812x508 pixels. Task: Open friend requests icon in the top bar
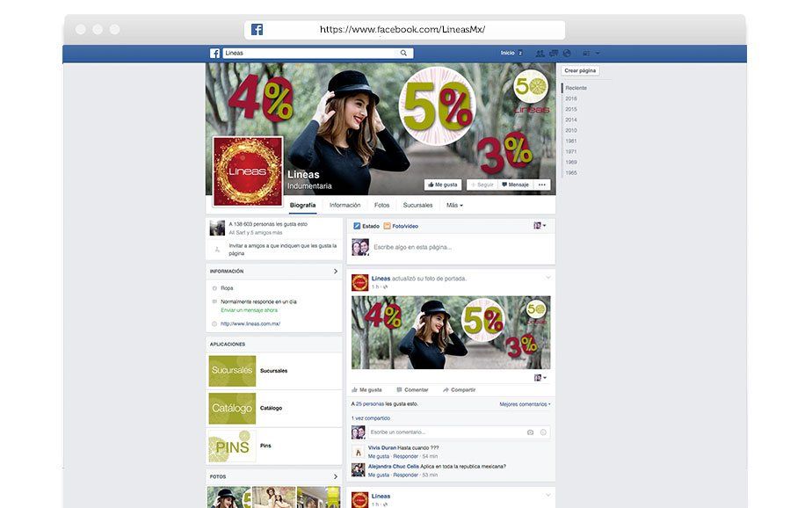540,54
